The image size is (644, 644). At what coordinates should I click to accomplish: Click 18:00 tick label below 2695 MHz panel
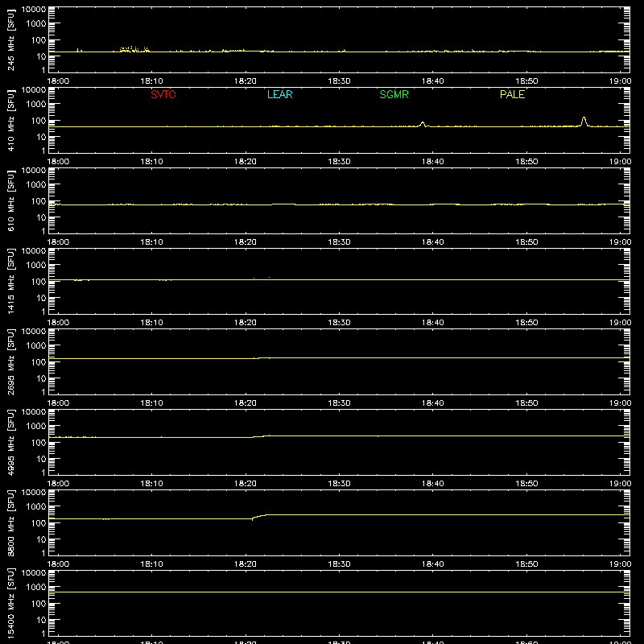(x=58, y=403)
